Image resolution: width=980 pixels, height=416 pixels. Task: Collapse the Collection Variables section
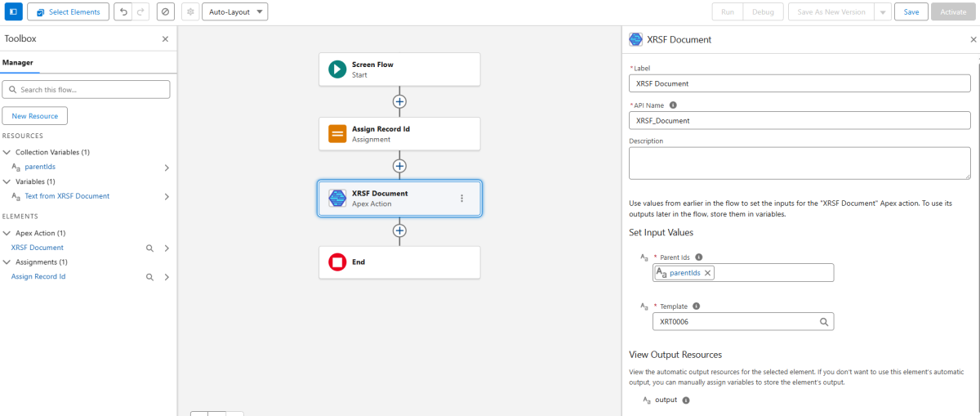7,152
